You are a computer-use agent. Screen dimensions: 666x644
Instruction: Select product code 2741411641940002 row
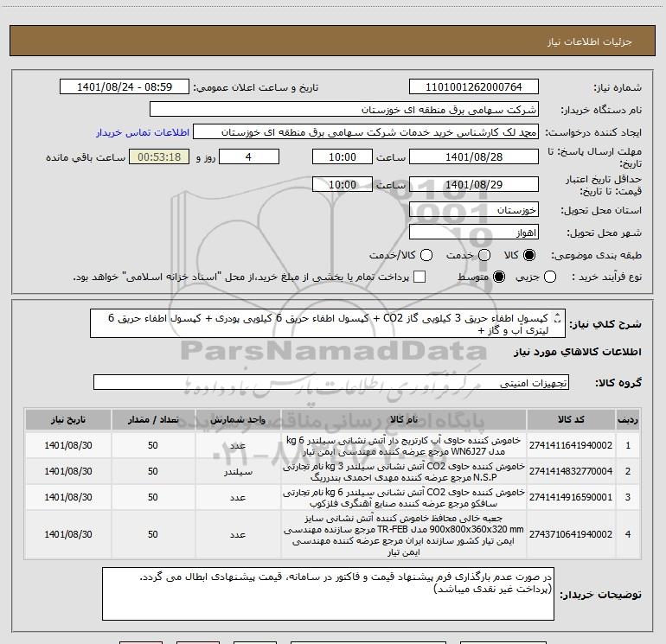pos(333,445)
